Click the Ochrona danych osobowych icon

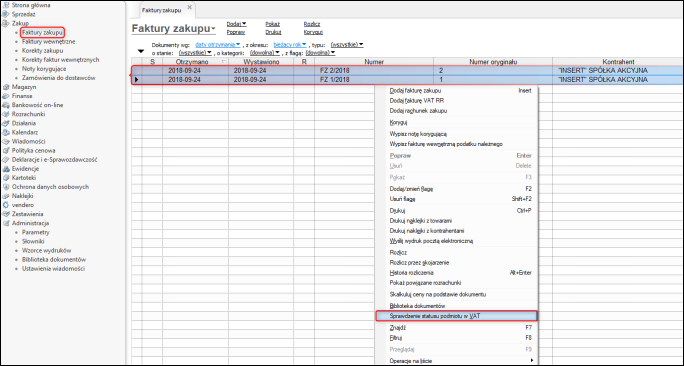6,187
